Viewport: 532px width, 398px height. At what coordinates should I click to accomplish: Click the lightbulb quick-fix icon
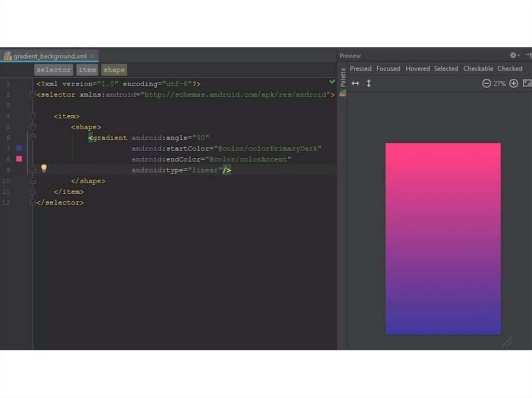(x=44, y=168)
